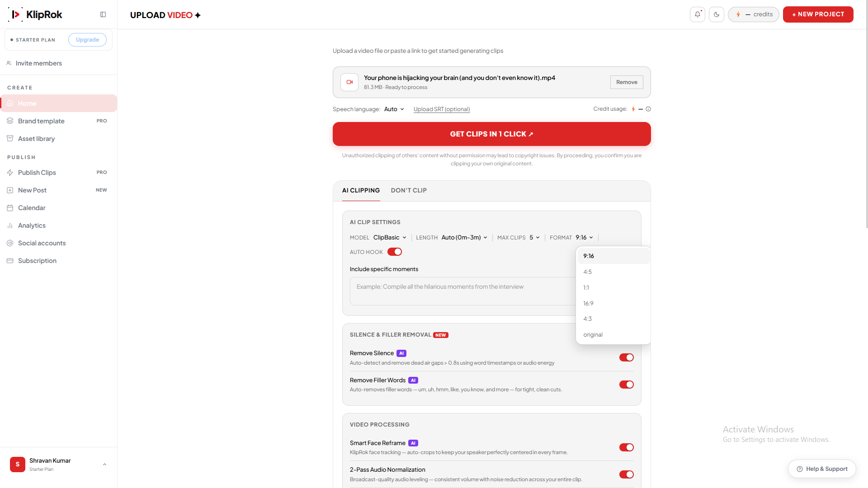868x488 pixels.
Task: Click the Analytics bar chart icon
Action: tap(10, 225)
